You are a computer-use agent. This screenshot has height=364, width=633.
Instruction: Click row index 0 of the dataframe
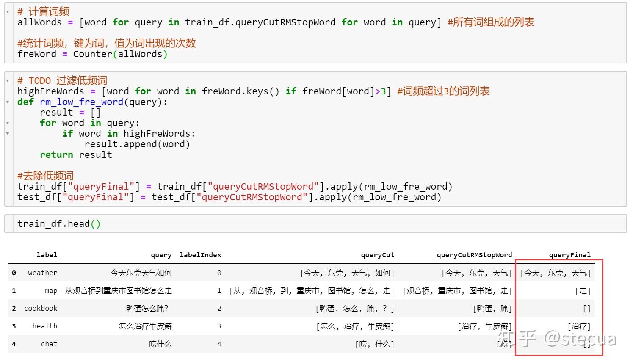14,273
